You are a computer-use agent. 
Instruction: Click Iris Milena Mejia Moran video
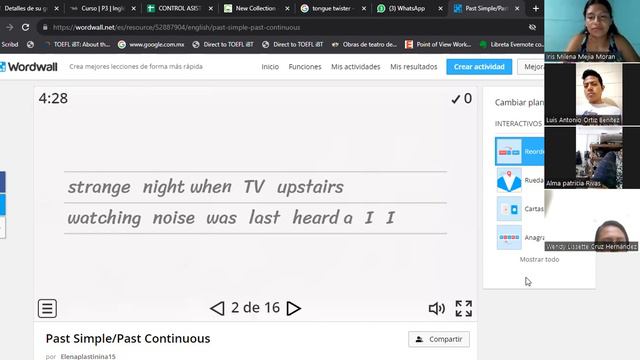click(x=592, y=31)
